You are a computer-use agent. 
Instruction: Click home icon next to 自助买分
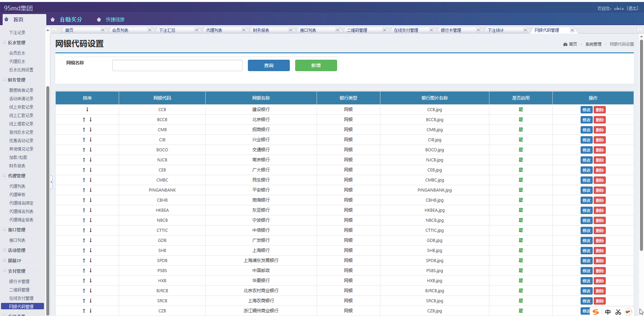53,20
